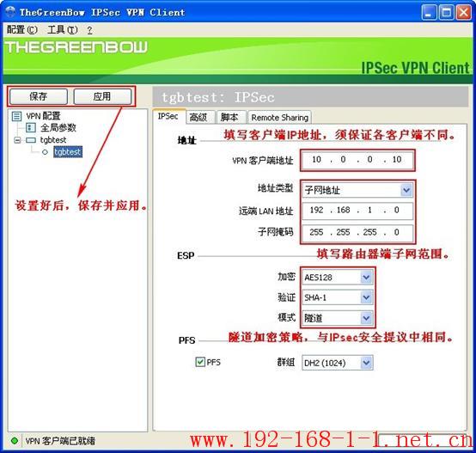Click the 应用 button

[x=102, y=96]
